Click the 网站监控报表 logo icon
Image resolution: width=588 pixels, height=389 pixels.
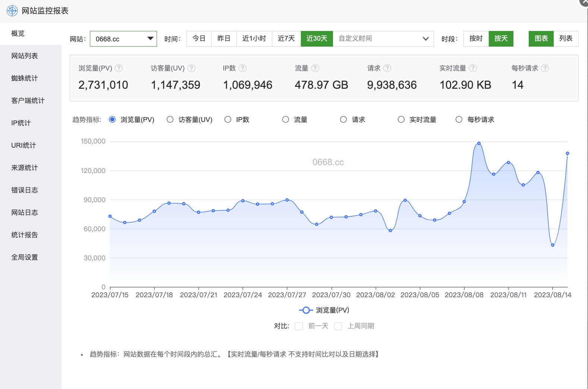[x=12, y=11]
